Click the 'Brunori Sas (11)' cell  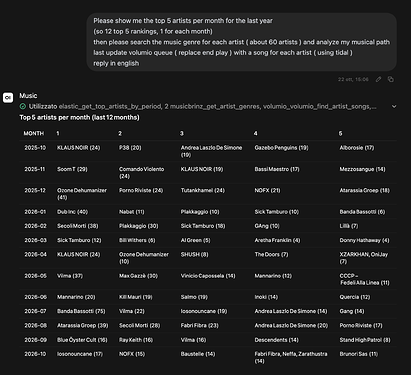(359, 354)
